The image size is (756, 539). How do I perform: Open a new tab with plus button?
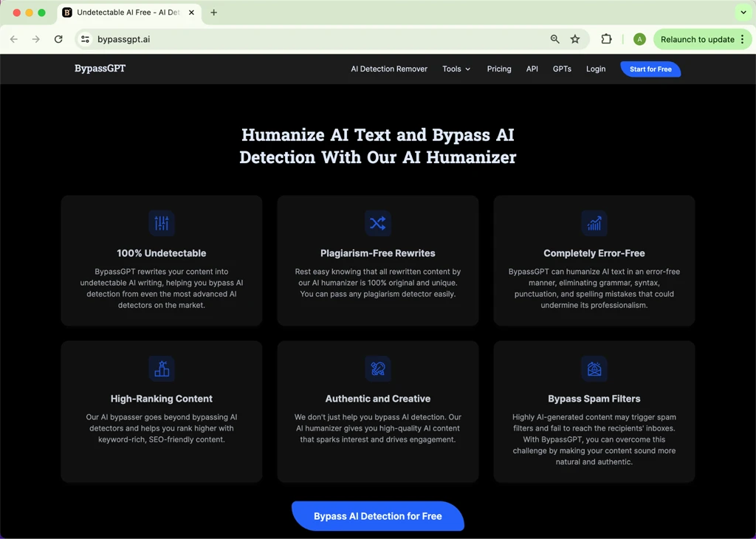214,13
